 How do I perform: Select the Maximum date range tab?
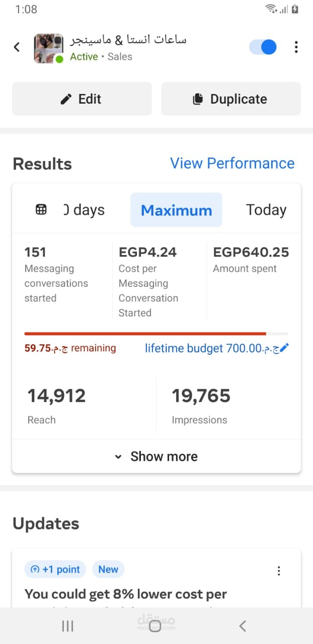coord(176,210)
